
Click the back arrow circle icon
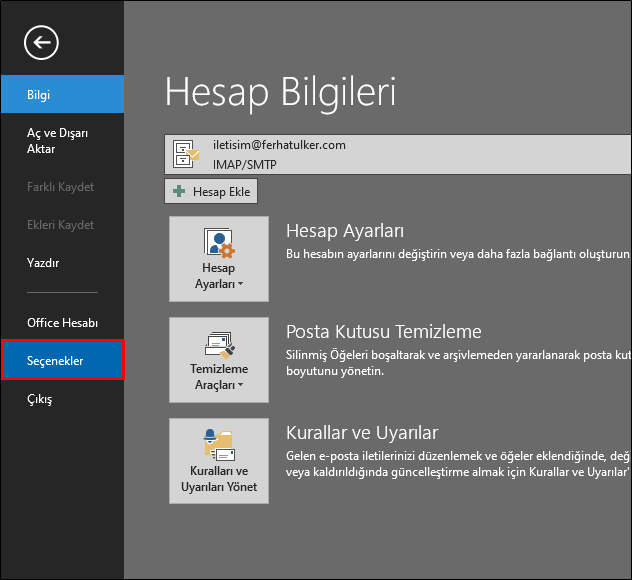point(41,43)
